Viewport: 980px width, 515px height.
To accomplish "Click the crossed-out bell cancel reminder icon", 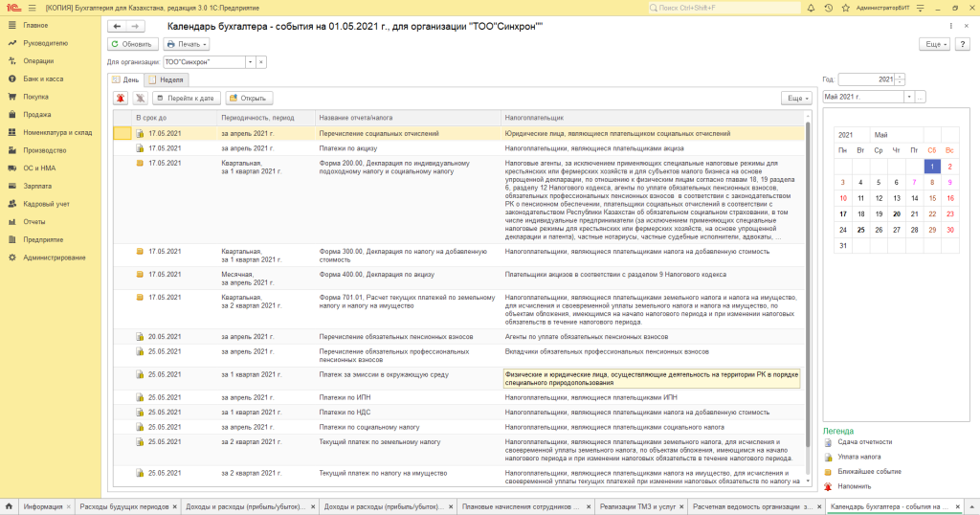I will tap(140, 98).
